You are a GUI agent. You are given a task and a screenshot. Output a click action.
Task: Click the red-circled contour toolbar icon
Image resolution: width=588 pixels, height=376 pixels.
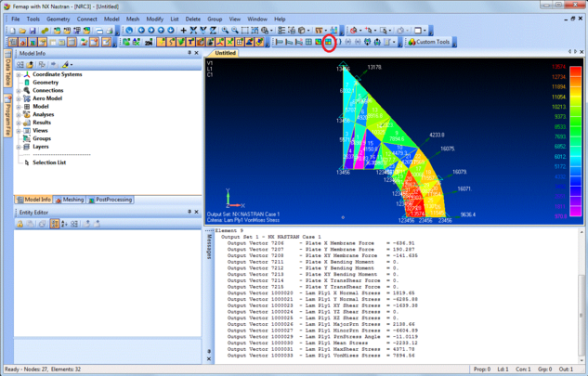(x=328, y=42)
